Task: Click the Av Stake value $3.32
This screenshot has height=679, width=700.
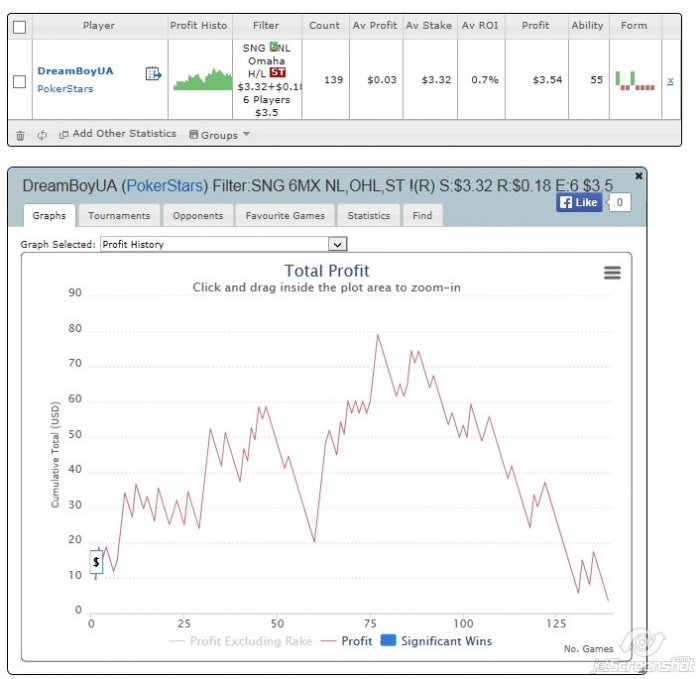Action: (437, 80)
